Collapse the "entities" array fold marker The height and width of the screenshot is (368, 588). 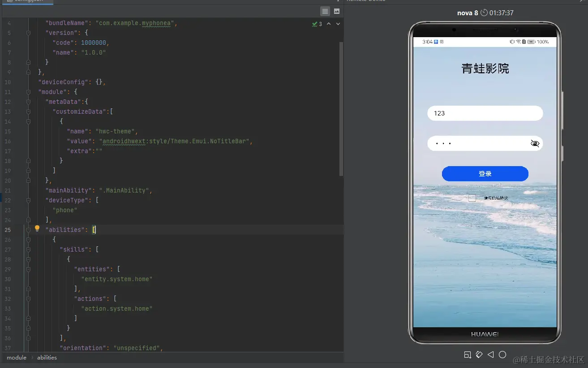click(x=28, y=269)
